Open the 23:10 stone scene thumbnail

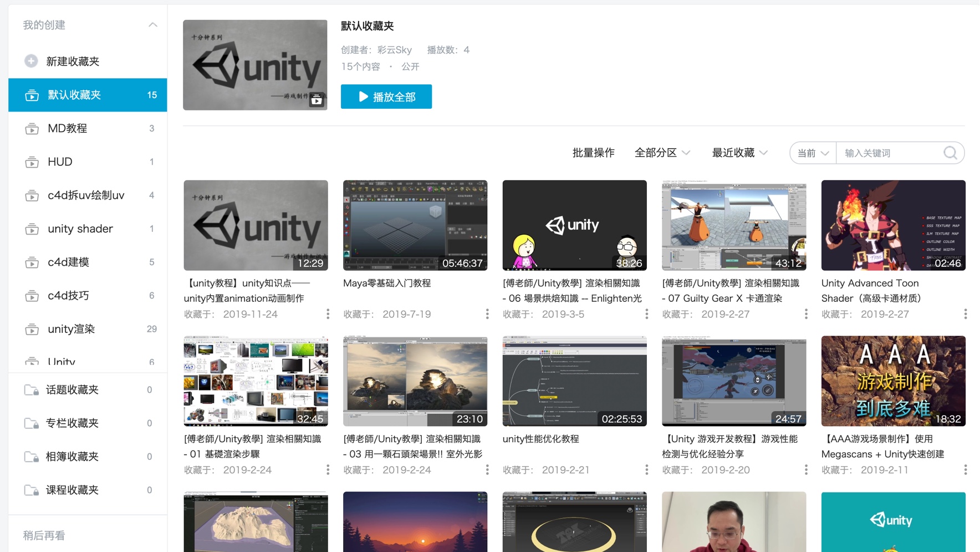(415, 381)
